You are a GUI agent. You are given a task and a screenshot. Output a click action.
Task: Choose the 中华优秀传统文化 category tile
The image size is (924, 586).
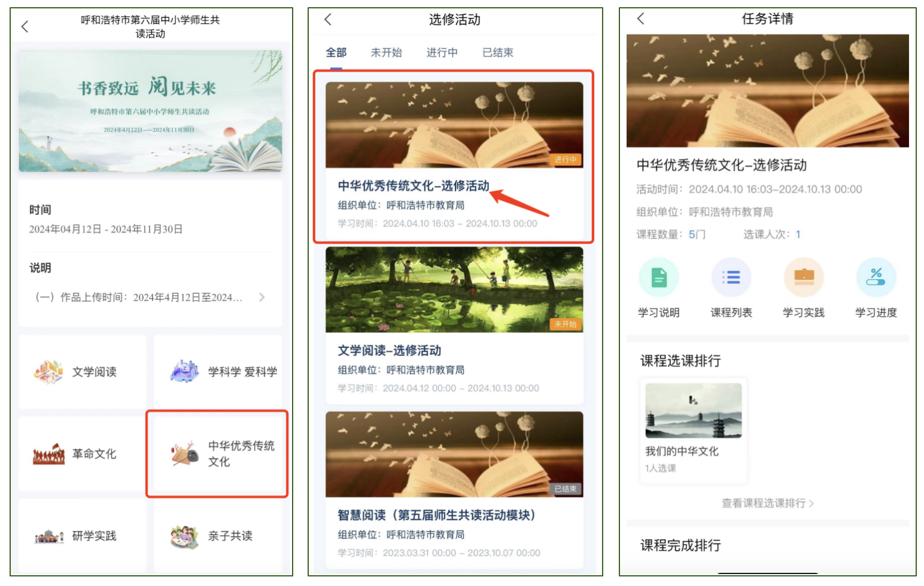click(218, 454)
